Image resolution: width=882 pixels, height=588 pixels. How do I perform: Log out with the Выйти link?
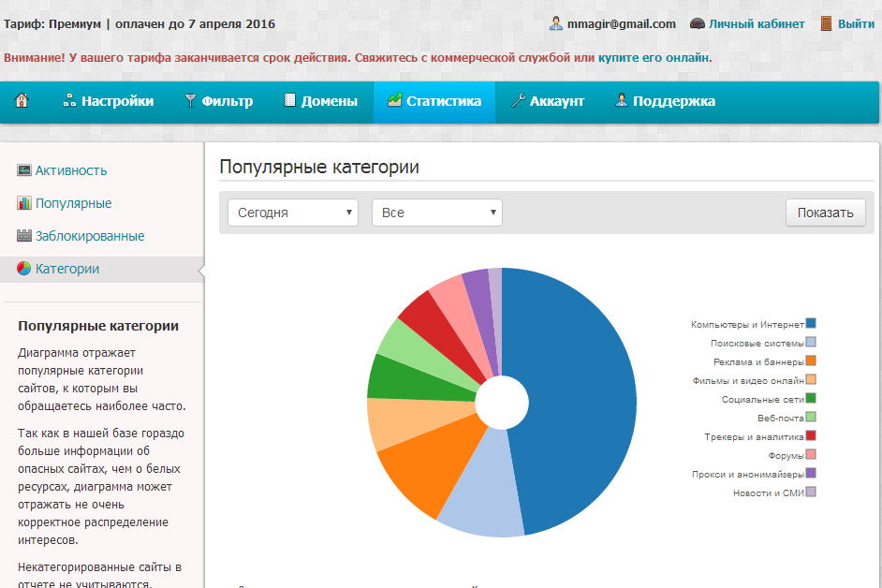click(x=856, y=24)
